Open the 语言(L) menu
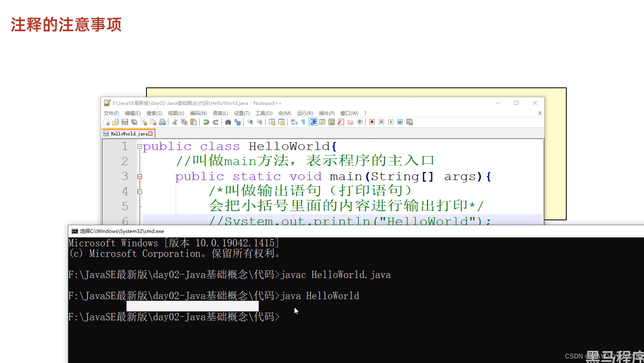 [x=220, y=113]
